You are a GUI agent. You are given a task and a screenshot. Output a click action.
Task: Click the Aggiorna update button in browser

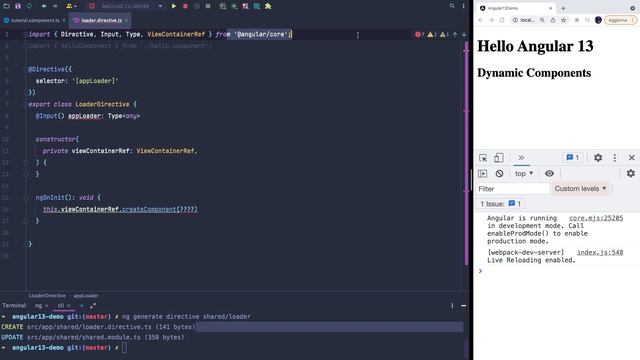(x=620, y=20)
